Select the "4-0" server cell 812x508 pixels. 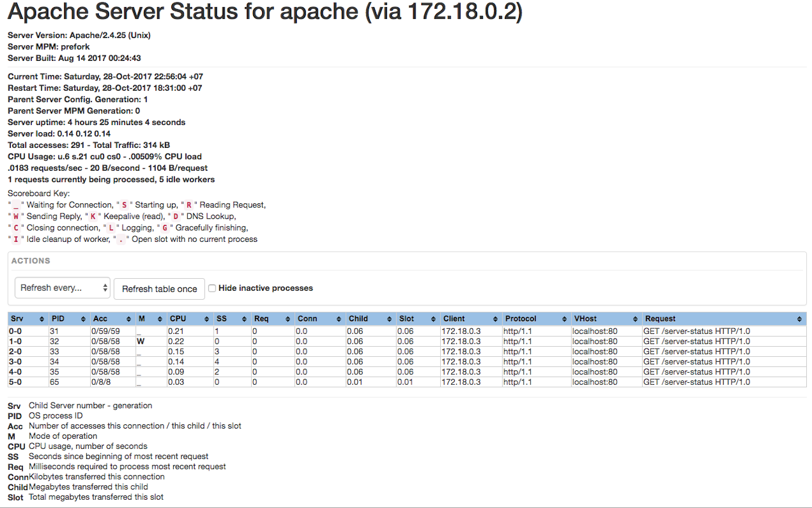pyautogui.click(x=28, y=371)
